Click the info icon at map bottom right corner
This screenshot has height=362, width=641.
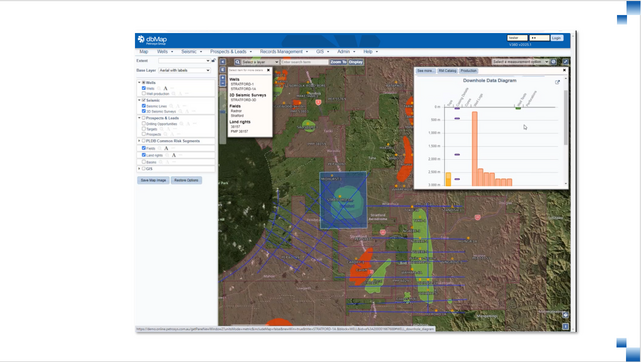pyautogui.click(x=565, y=326)
